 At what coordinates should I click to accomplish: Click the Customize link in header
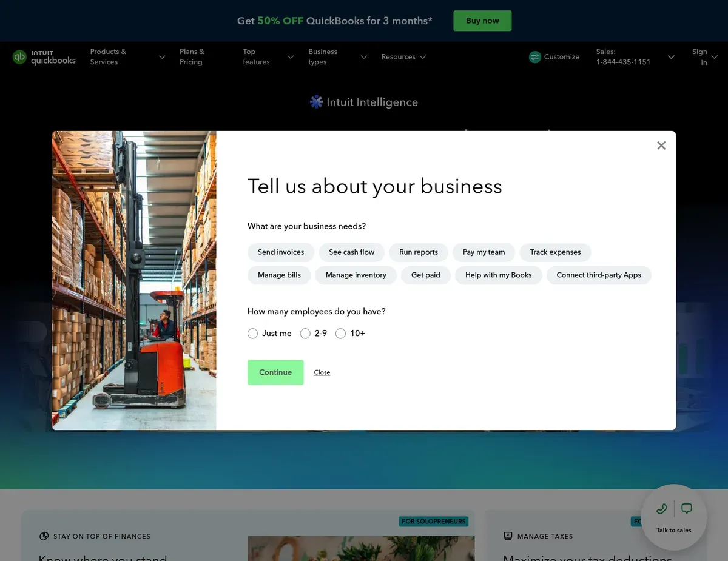coord(562,57)
